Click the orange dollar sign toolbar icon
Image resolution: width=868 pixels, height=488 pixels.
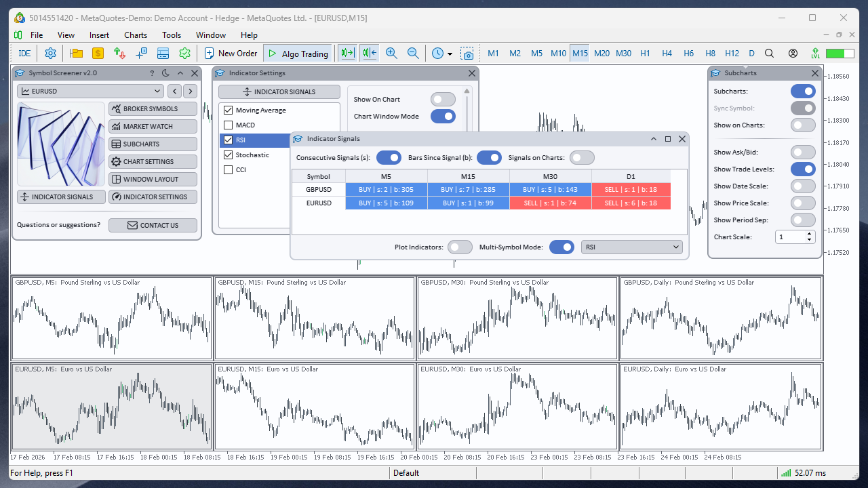click(98, 53)
